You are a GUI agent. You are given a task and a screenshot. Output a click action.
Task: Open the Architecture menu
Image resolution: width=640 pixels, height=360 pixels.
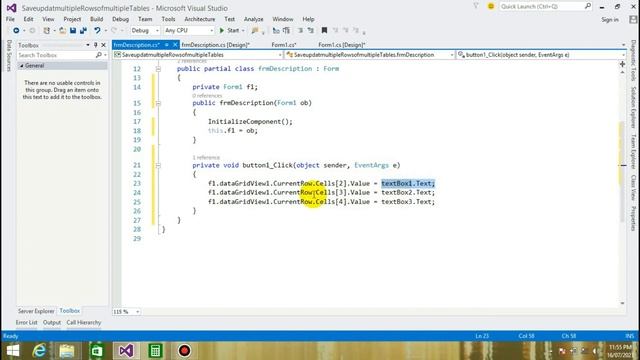[x=200, y=19]
